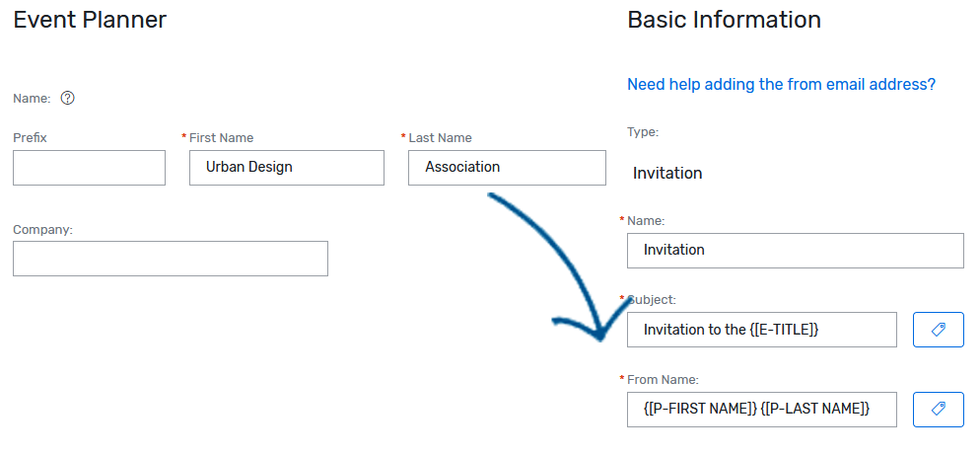Click the Last Name label
The image size is (980, 455).
point(440,138)
